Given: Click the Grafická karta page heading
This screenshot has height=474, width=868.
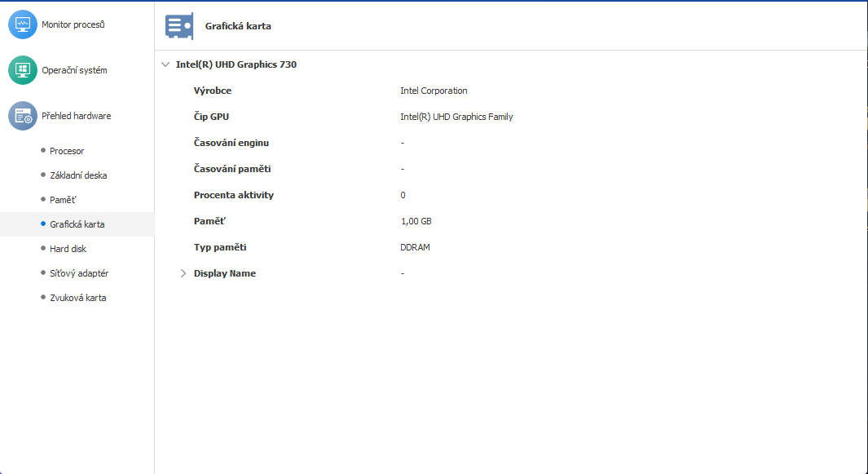Looking at the screenshot, I should click(238, 26).
